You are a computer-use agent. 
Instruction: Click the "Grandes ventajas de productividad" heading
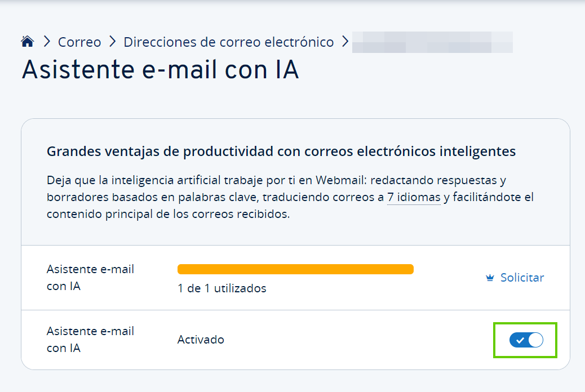pyautogui.click(x=281, y=152)
